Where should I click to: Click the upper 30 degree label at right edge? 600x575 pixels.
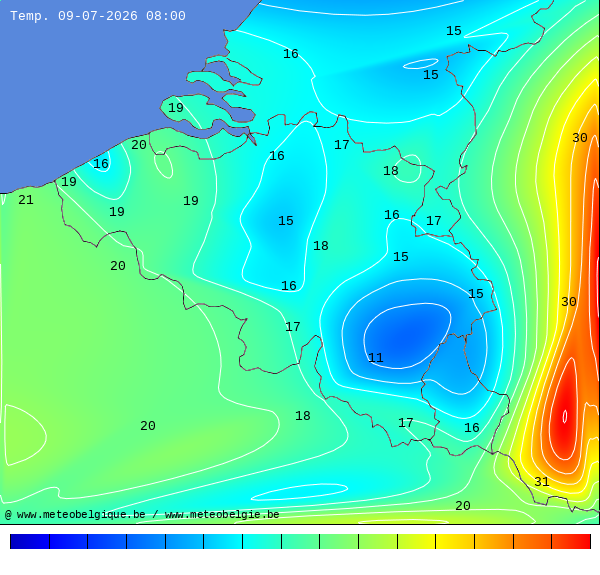click(580, 138)
